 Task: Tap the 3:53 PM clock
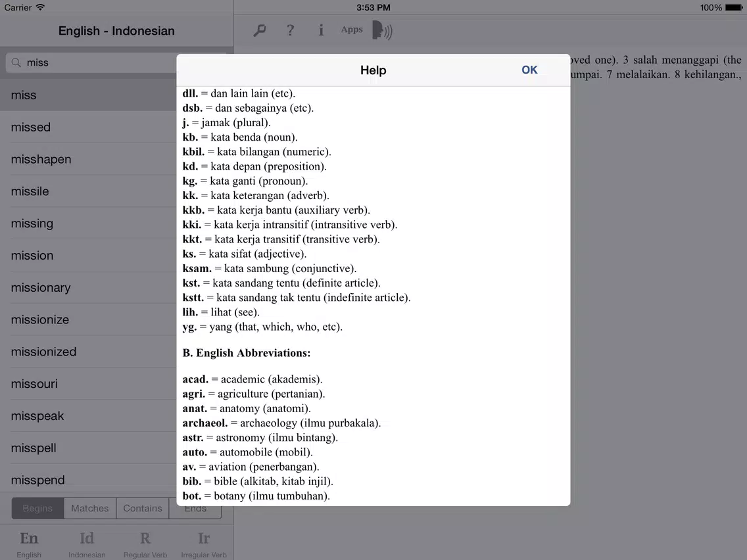(373, 8)
